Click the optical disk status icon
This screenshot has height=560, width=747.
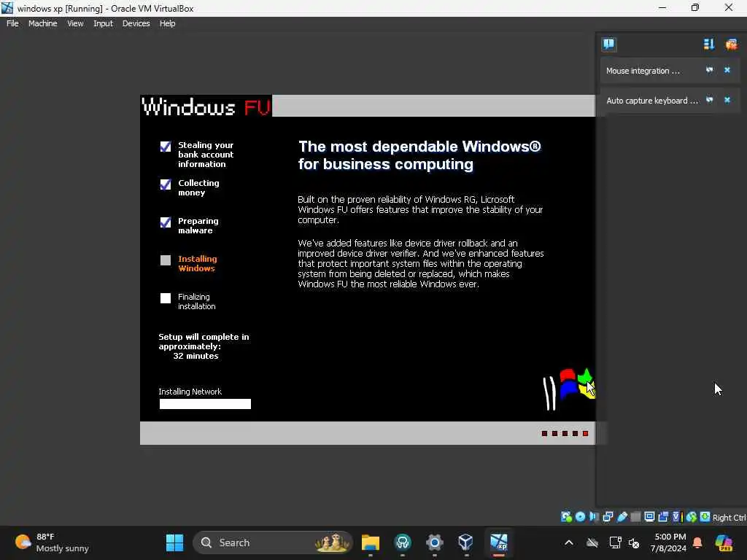(x=580, y=517)
